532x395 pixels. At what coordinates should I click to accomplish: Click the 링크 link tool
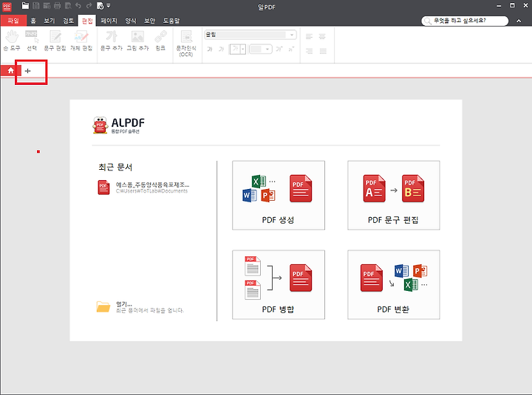[x=160, y=41]
